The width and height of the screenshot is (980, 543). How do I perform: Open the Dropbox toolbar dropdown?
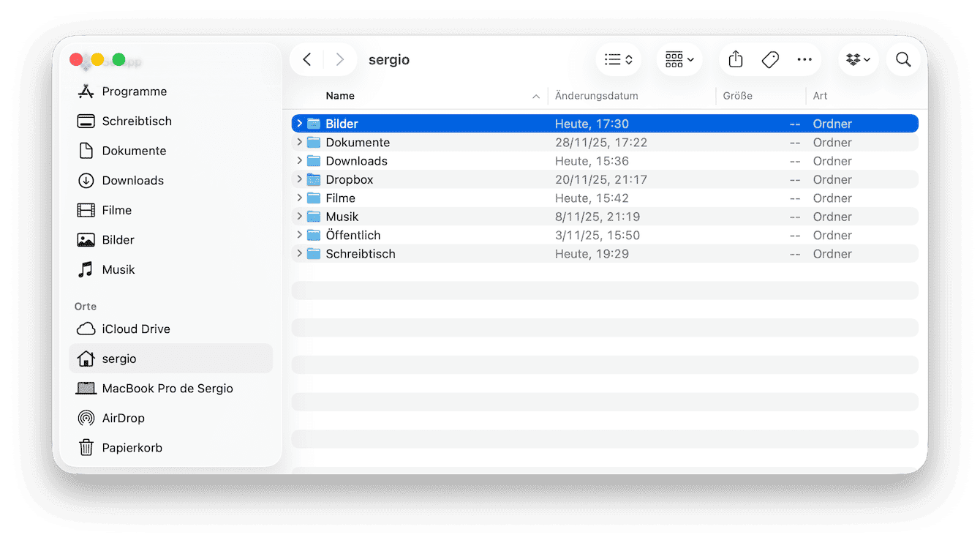(x=858, y=60)
